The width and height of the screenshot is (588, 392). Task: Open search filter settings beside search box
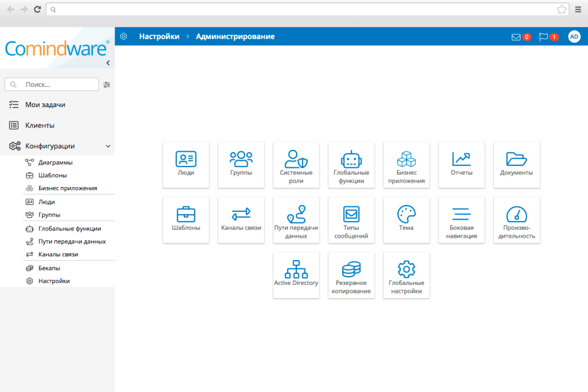coord(106,84)
